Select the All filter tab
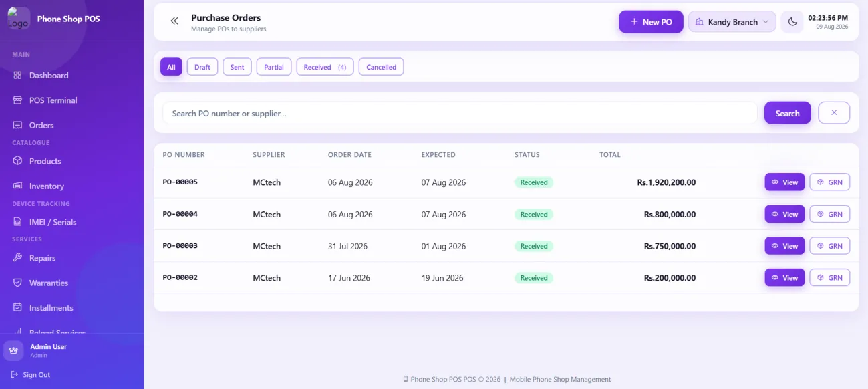868x389 pixels. pyautogui.click(x=171, y=67)
